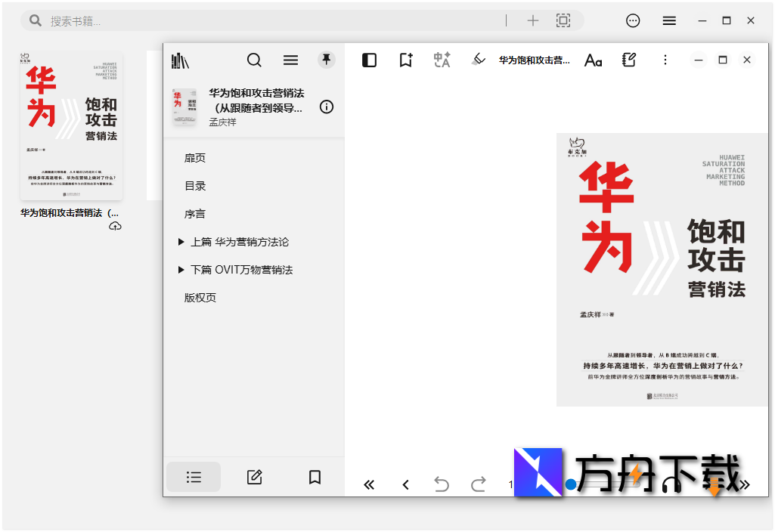This screenshot has height=532, width=775.
Task: Search within the current book
Action: tap(254, 60)
